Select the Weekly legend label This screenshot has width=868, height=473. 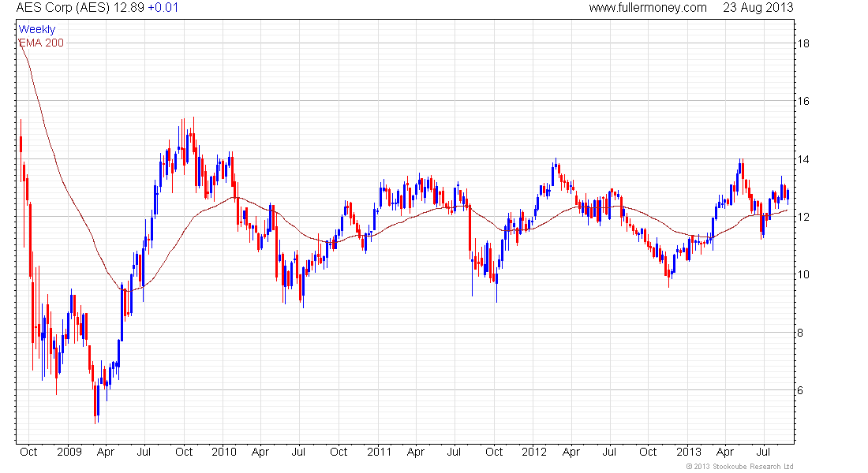(37, 29)
